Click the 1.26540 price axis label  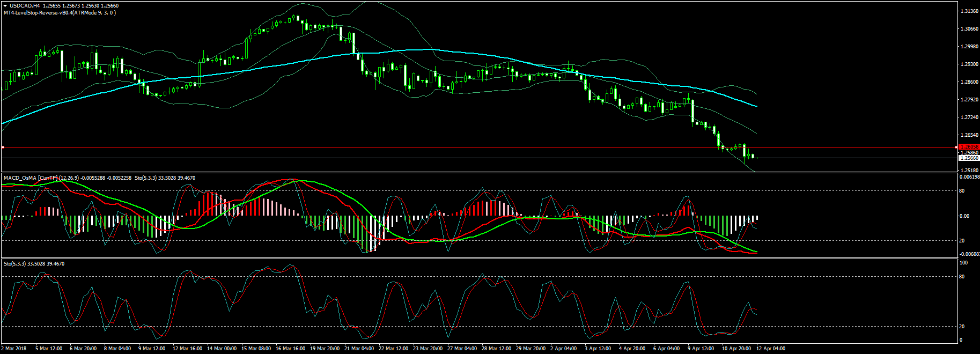[x=969, y=135]
